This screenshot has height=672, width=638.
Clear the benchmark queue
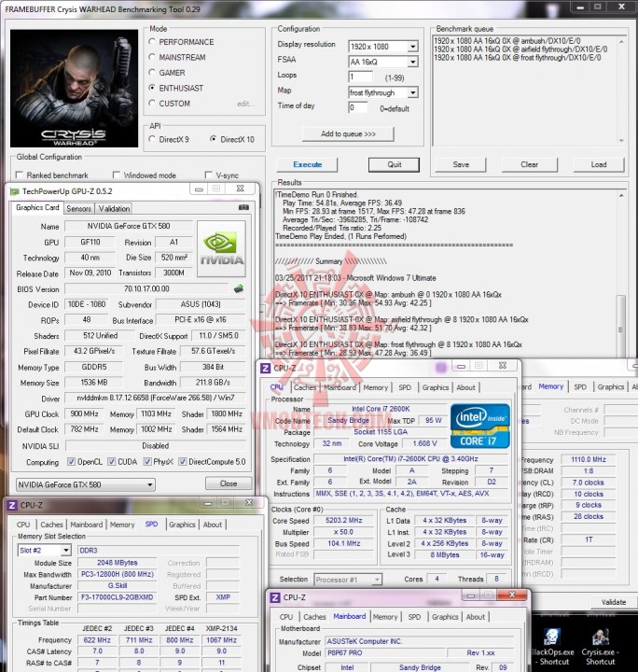tap(529, 164)
